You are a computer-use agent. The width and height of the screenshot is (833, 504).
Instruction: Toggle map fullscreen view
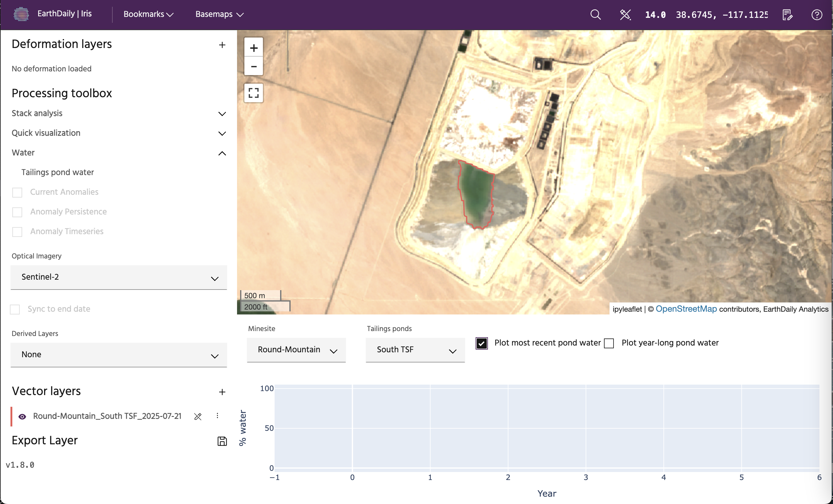(254, 93)
